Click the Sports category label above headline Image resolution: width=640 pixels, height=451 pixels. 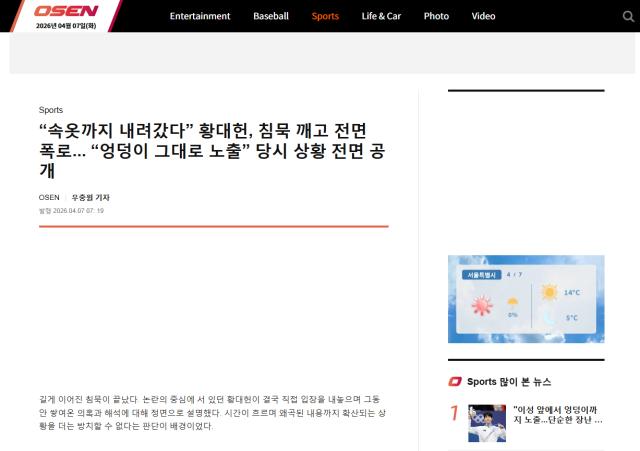[51, 110]
